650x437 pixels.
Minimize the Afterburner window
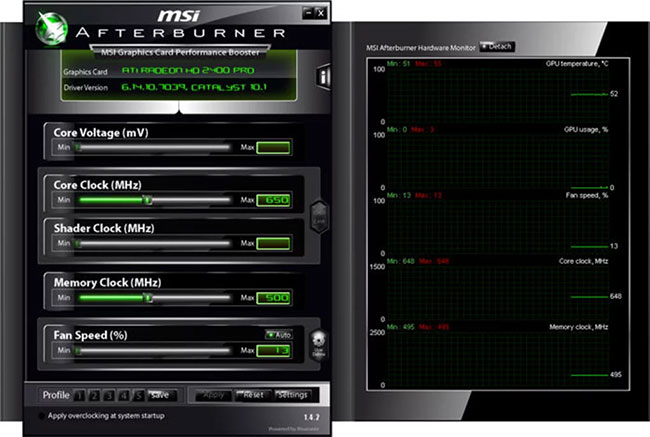[x=308, y=13]
